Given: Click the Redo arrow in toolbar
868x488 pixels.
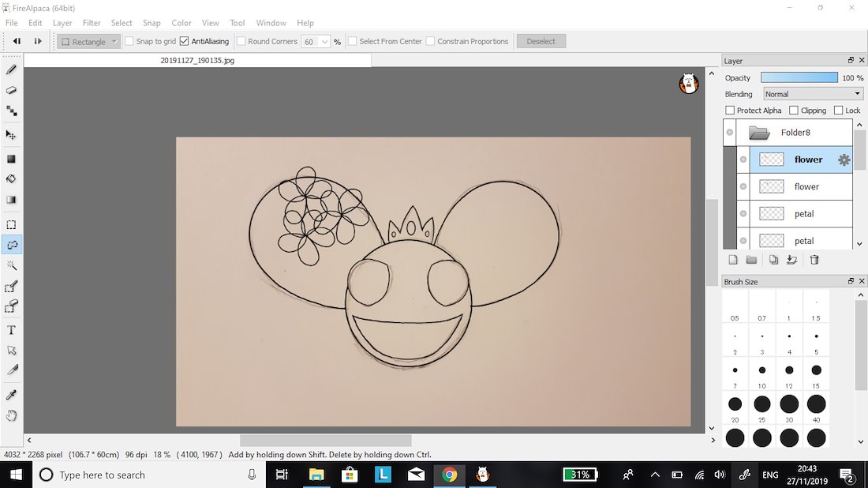Looking at the screenshot, I should [x=38, y=41].
